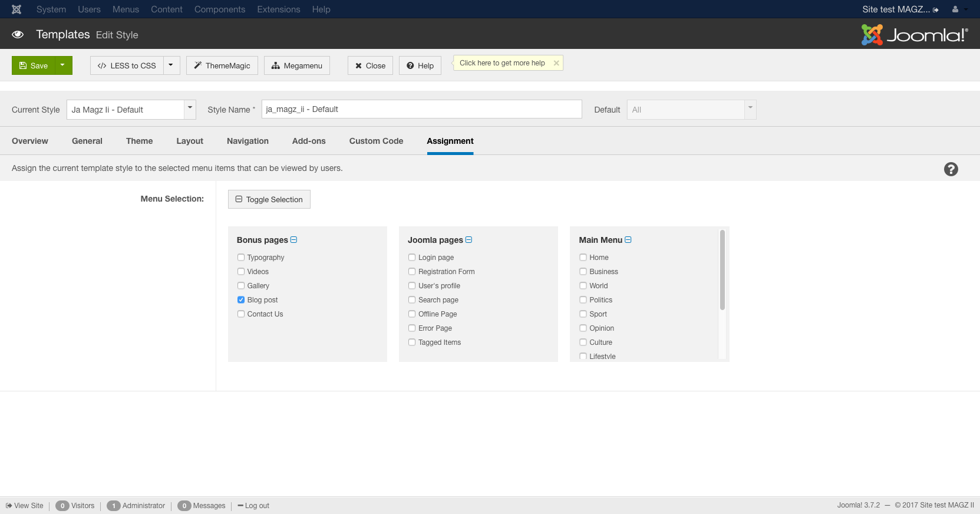The image size is (980, 514).
Task: Toggle all Bonus pages items icon
Action: point(294,240)
